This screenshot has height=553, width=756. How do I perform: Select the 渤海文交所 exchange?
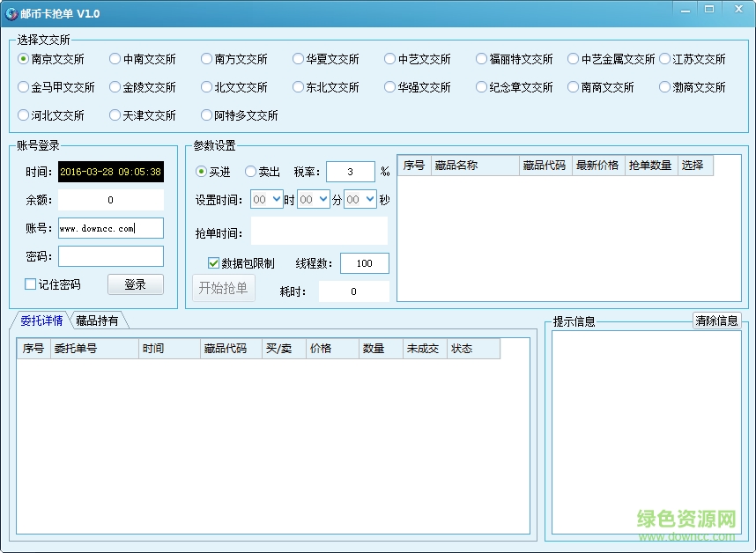(x=663, y=86)
